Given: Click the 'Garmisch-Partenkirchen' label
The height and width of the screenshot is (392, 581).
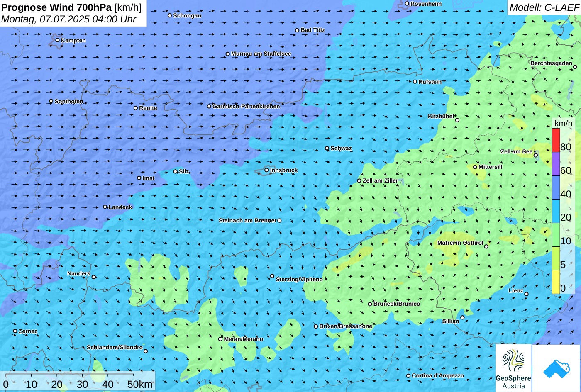Looking at the screenshot, I should [246, 106].
